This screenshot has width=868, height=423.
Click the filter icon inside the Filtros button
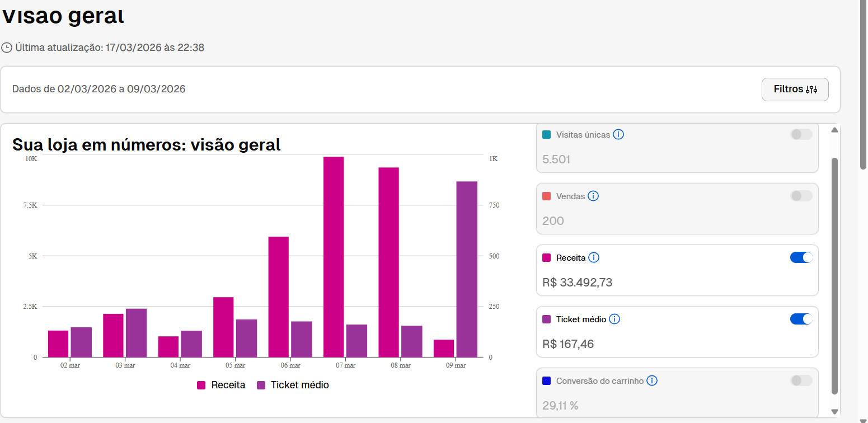(x=813, y=89)
